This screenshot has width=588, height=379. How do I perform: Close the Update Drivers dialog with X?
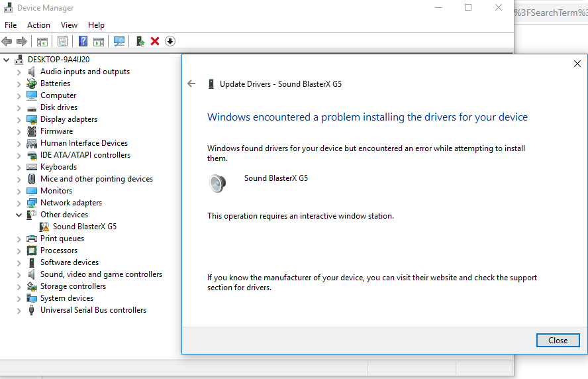577,64
